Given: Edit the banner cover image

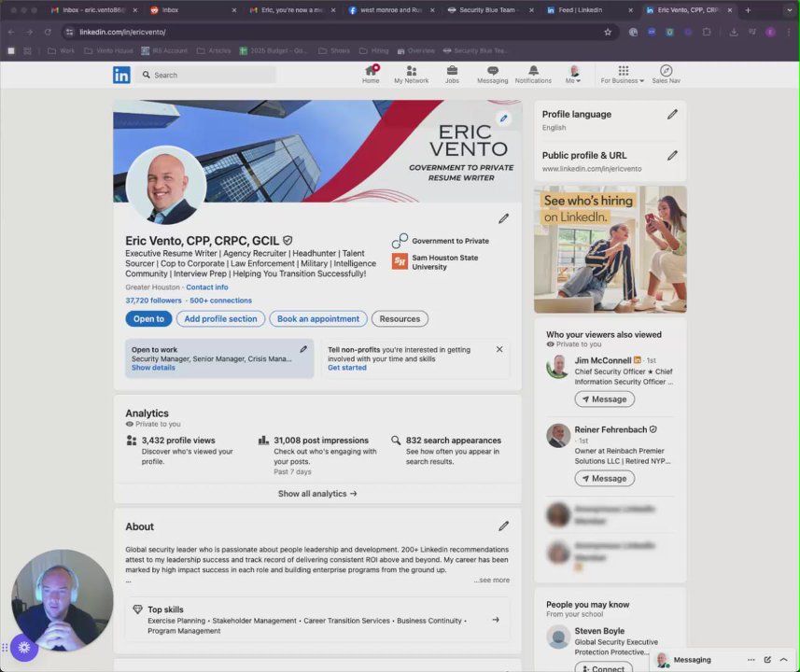Looking at the screenshot, I should point(503,119).
